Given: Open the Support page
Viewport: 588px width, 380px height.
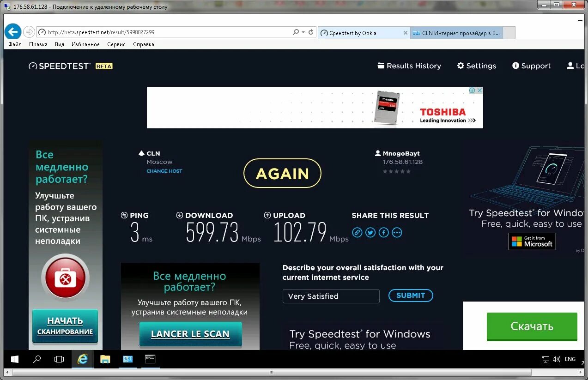Looking at the screenshot, I should pos(531,66).
